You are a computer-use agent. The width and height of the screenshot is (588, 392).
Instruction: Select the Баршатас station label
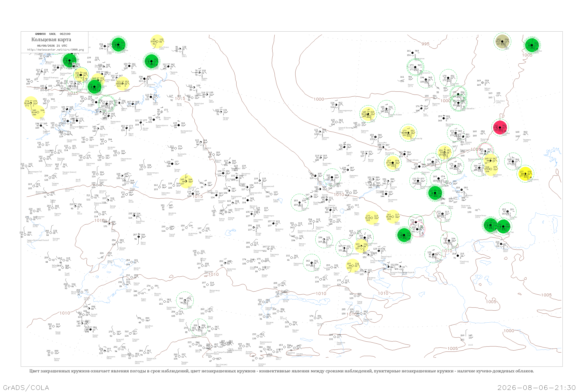pos(327,285)
